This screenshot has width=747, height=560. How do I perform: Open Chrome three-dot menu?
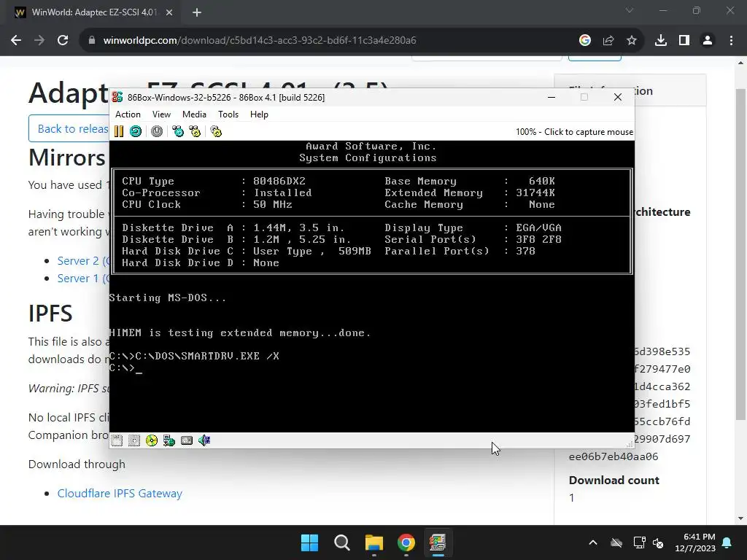click(x=731, y=41)
